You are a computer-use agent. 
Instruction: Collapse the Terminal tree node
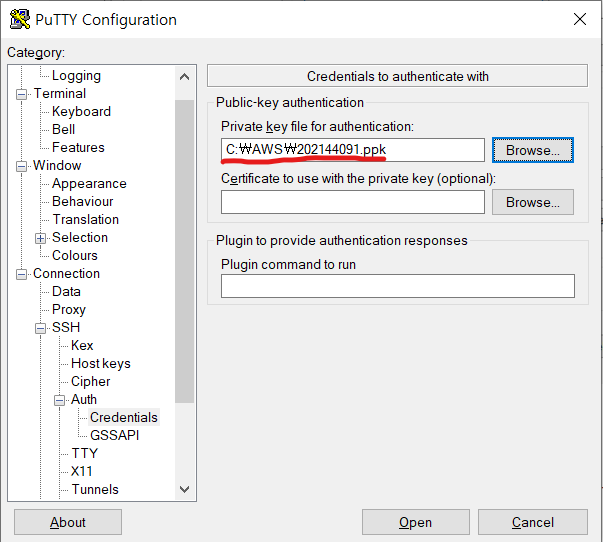pyautogui.click(x=22, y=94)
